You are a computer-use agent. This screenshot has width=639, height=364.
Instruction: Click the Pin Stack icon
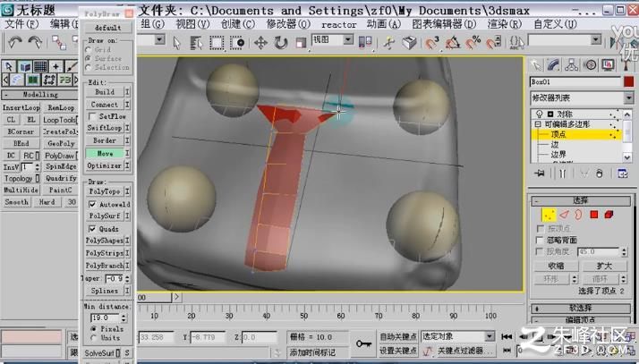540,174
